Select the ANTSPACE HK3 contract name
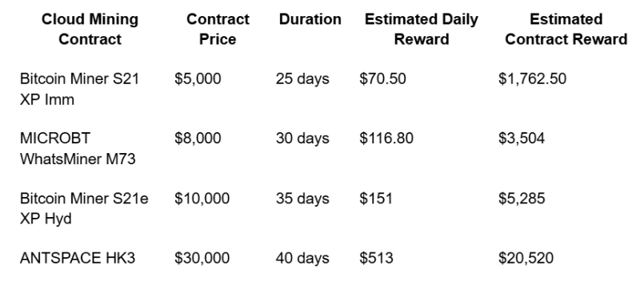644x290 pixels. (78, 258)
